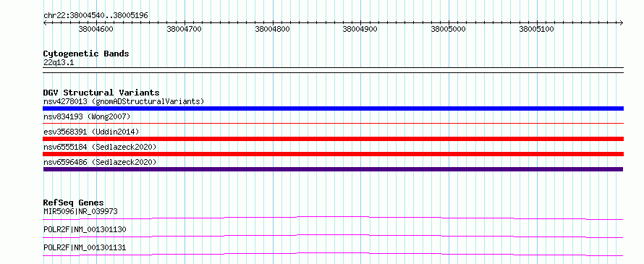This screenshot has height=264, width=644.
Task: Click the 22q13.1 cytogenetic band bar
Action: (x=333, y=70)
